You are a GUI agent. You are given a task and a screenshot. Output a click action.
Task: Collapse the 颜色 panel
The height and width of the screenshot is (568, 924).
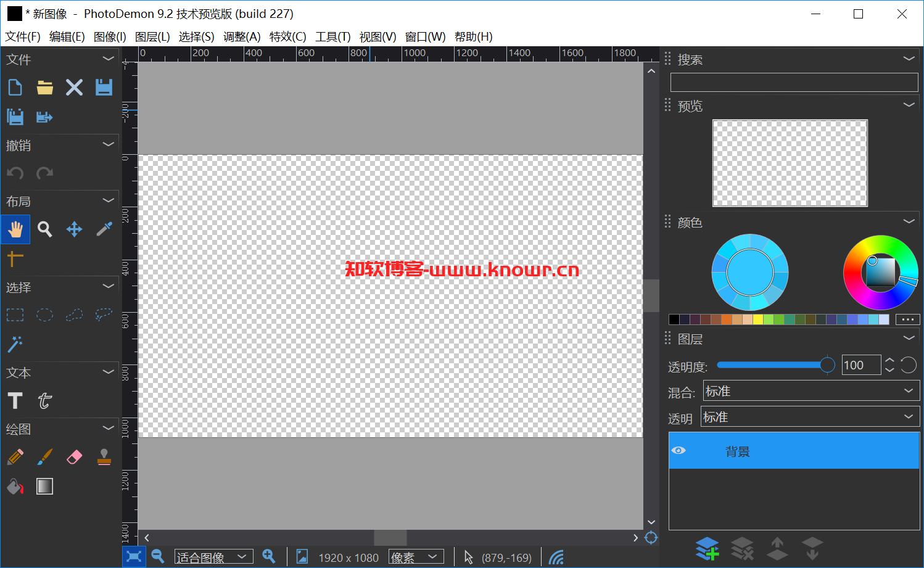pos(909,221)
